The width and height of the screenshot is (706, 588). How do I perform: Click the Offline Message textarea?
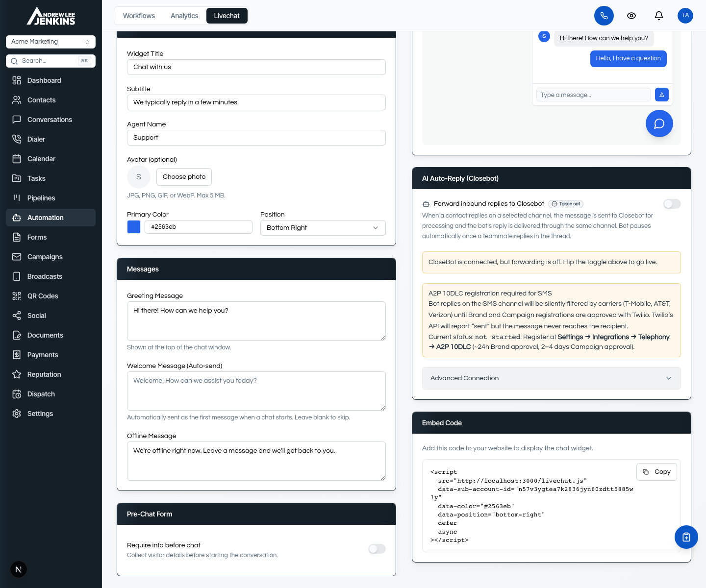[x=256, y=461]
